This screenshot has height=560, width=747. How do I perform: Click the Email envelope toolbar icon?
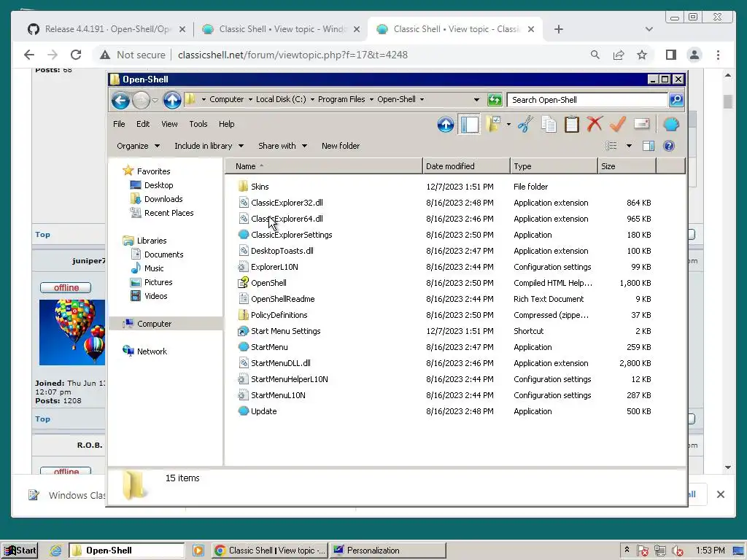[642, 124]
